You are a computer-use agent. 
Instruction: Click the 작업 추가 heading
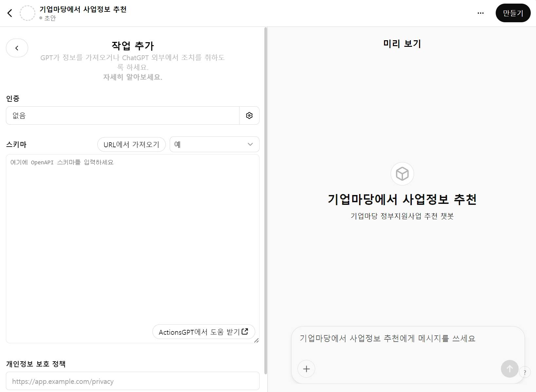point(133,46)
